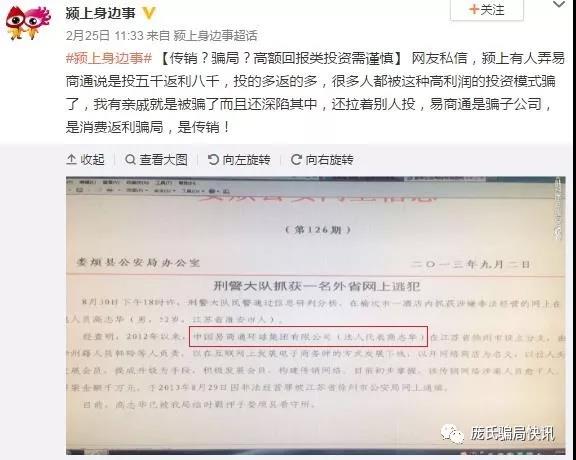
Task: Click the 颍上身边事 profile avatar
Action: 27,22
